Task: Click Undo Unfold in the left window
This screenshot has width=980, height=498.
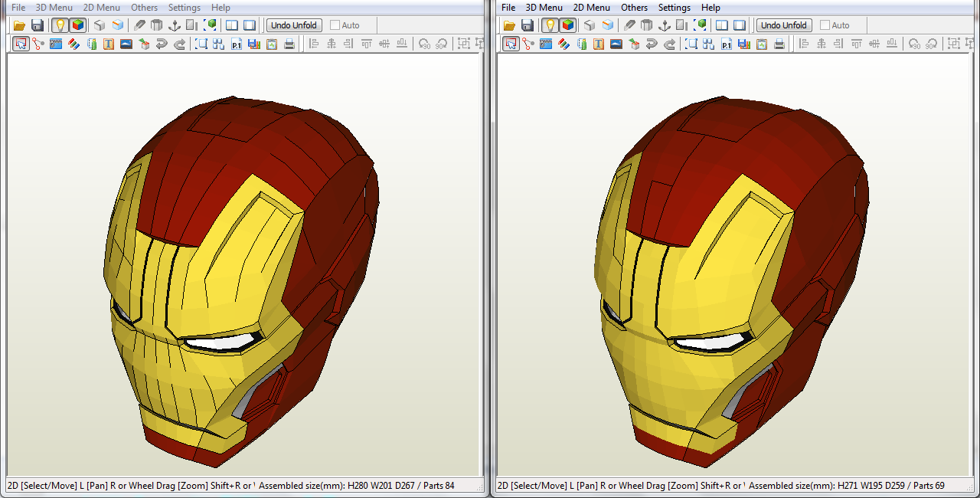Action: [x=294, y=25]
